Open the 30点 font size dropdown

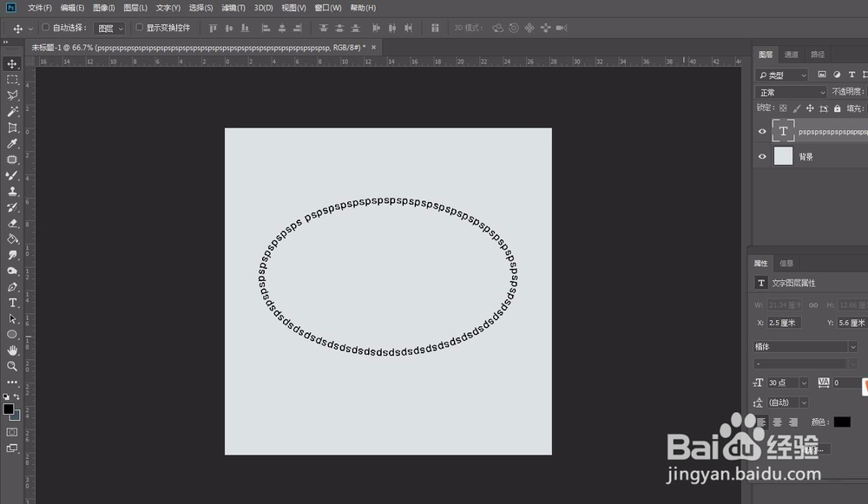click(x=804, y=383)
